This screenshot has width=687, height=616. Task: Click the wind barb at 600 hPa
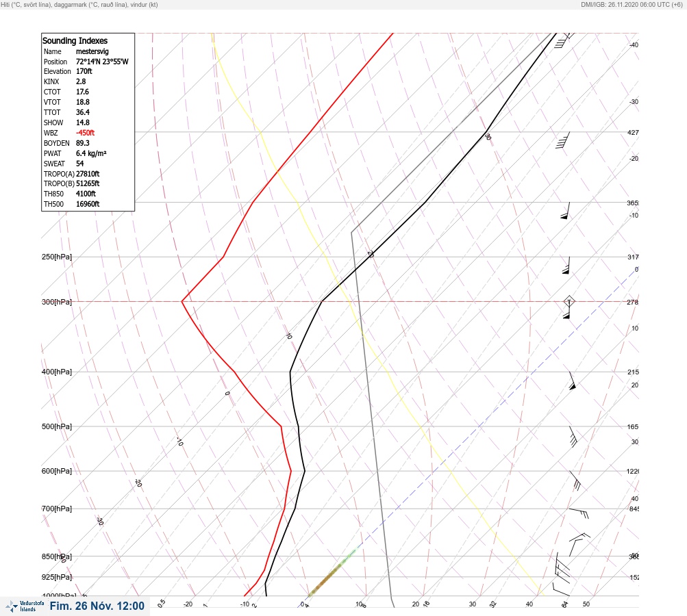tap(575, 480)
